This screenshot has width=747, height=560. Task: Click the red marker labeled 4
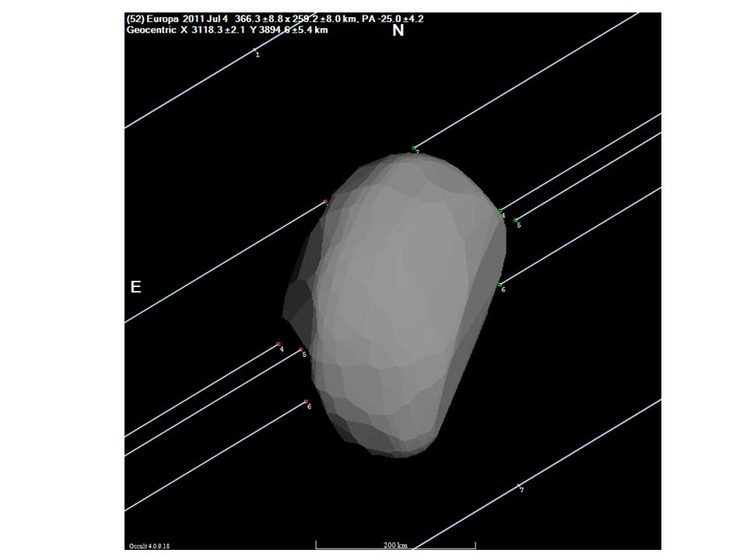[x=279, y=344]
